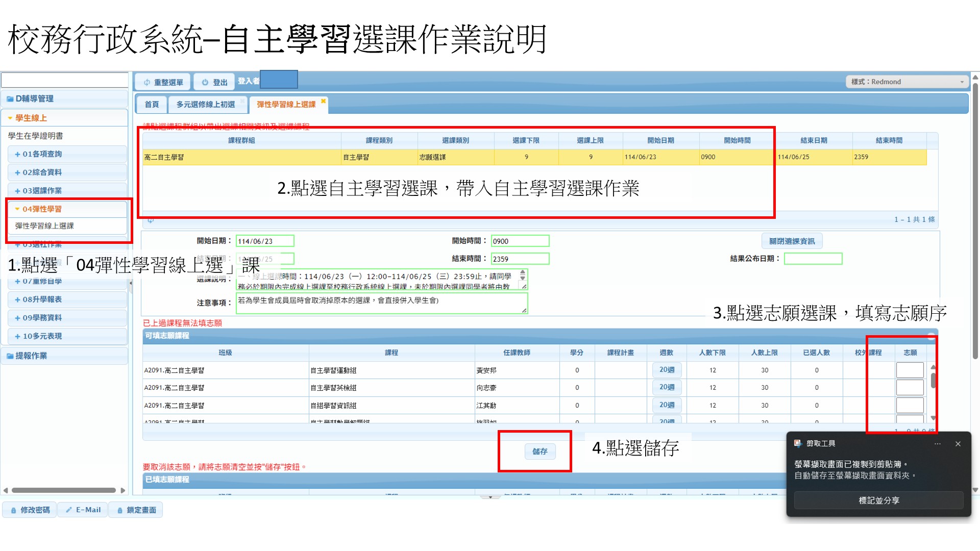Click the 儲存 button
Image resolution: width=980 pixels, height=551 pixels.
coord(540,452)
